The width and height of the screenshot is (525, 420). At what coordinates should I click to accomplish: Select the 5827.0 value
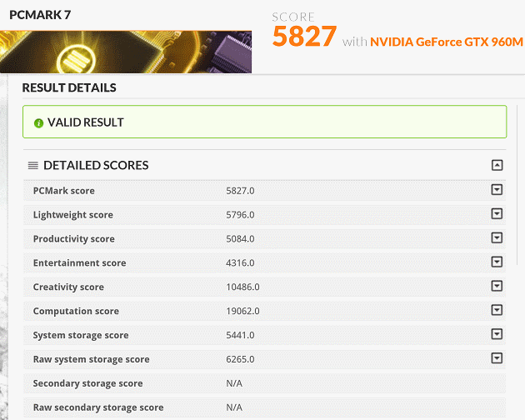pyautogui.click(x=240, y=191)
